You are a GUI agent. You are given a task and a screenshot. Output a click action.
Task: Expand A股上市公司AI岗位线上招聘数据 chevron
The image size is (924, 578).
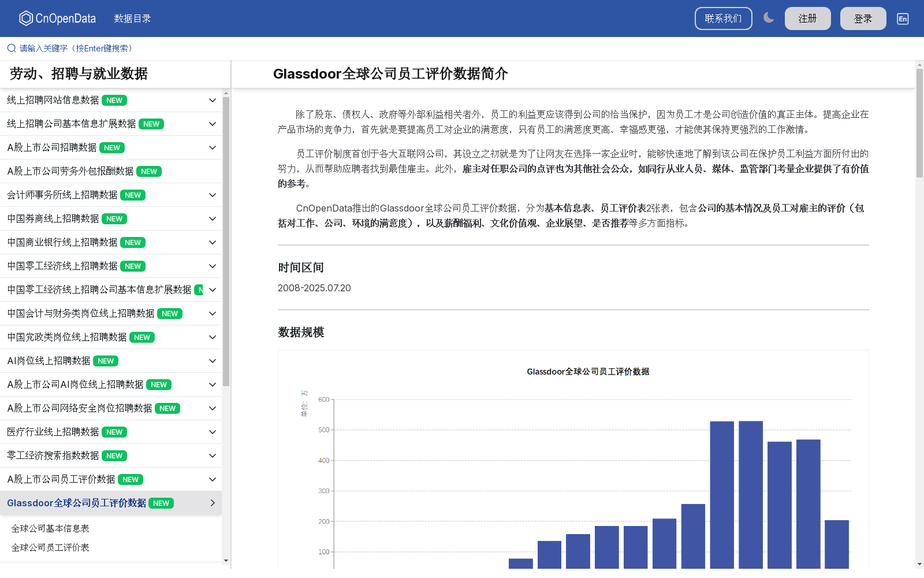[212, 384]
